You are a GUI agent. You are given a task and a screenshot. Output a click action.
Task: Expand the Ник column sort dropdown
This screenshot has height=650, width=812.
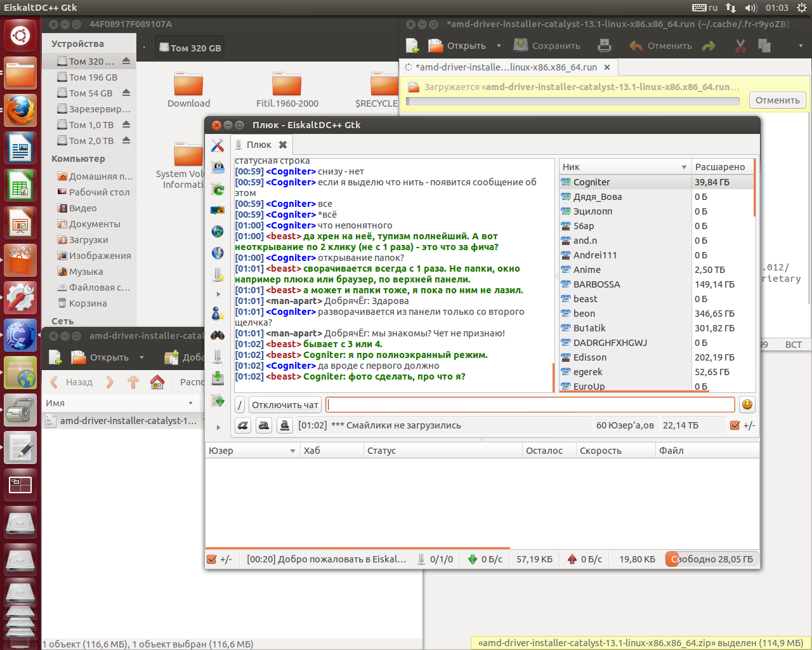click(684, 167)
